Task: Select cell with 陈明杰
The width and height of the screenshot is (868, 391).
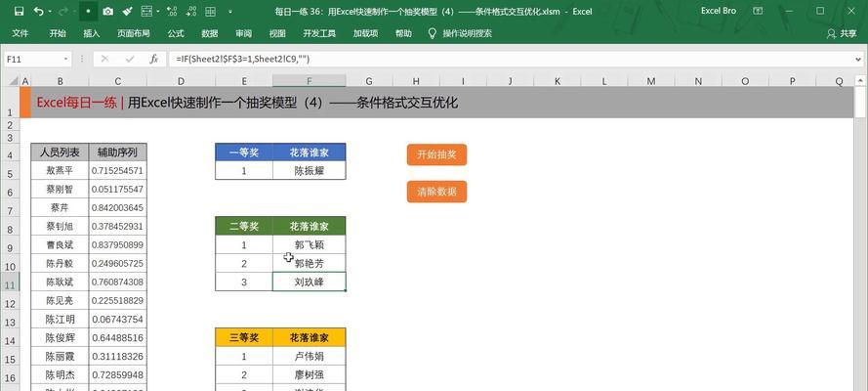Action: (60, 375)
